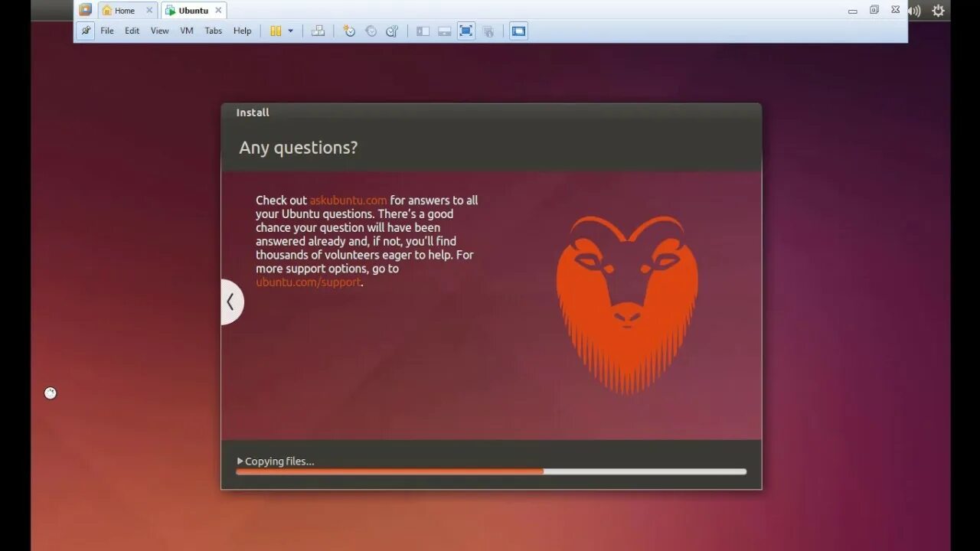Open the Help menu
The width and height of the screenshot is (980, 551).
coord(243,31)
